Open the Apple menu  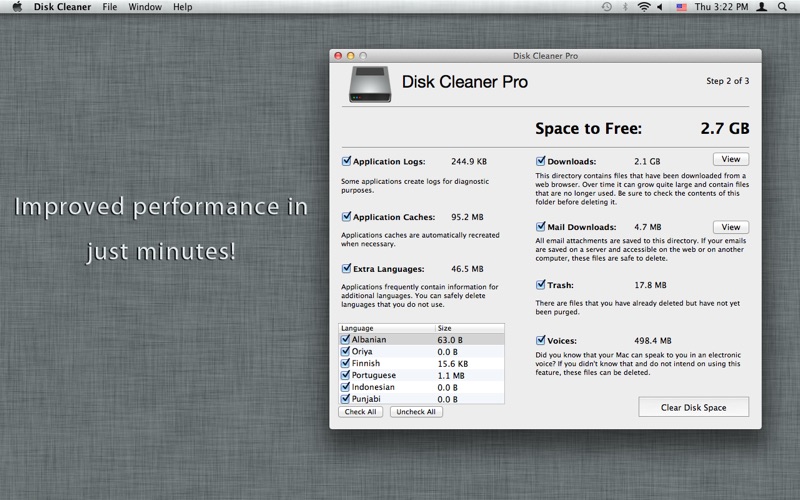click(x=14, y=7)
